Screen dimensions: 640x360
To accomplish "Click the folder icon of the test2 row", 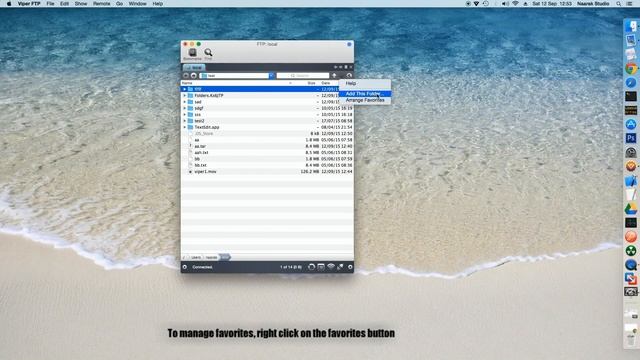I will pyautogui.click(x=191, y=121).
